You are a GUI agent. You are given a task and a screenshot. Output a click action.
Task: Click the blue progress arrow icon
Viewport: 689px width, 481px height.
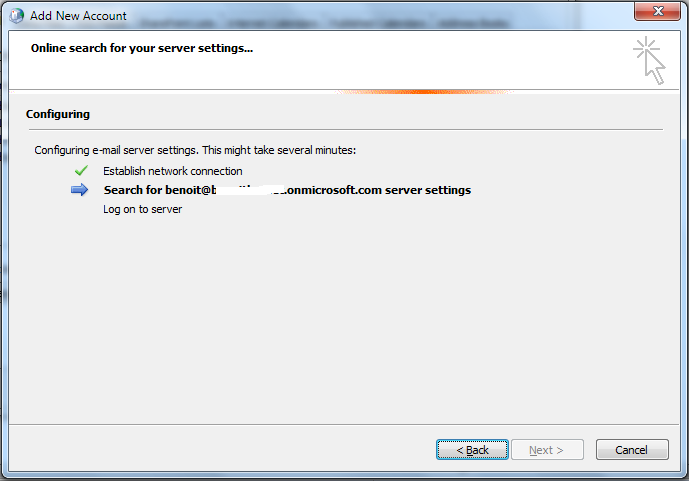point(80,190)
